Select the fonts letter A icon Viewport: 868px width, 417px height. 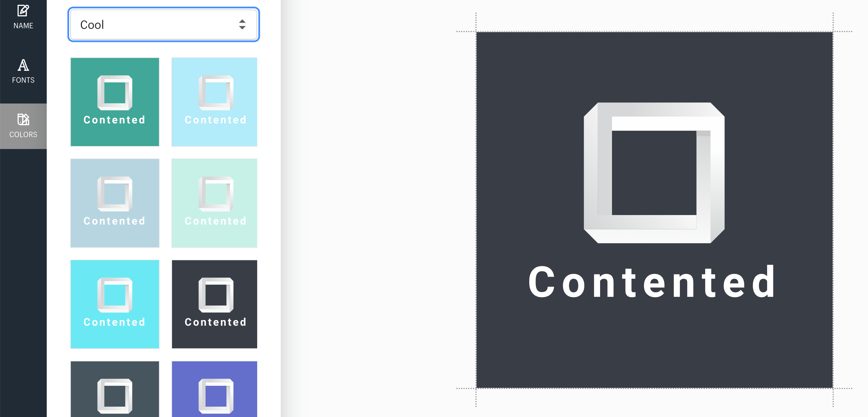(x=23, y=66)
